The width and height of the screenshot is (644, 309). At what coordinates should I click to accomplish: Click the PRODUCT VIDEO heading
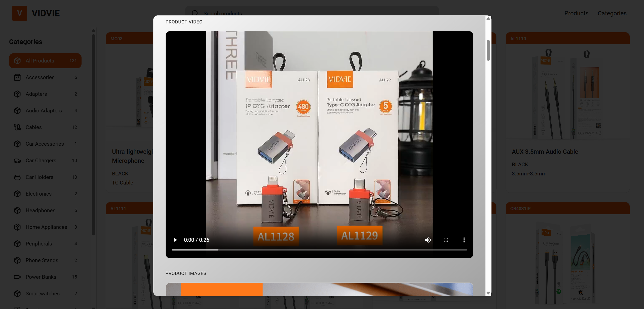coord(184,22)
